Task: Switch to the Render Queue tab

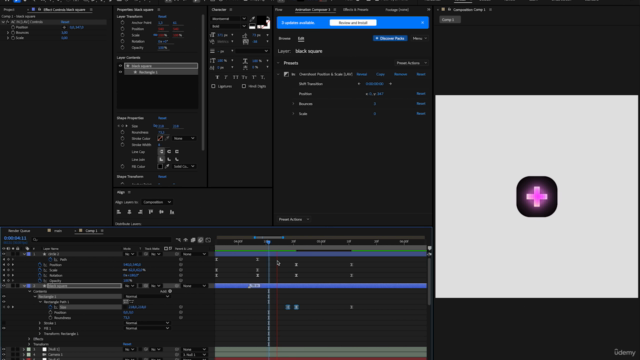Action: click(19, 231)
